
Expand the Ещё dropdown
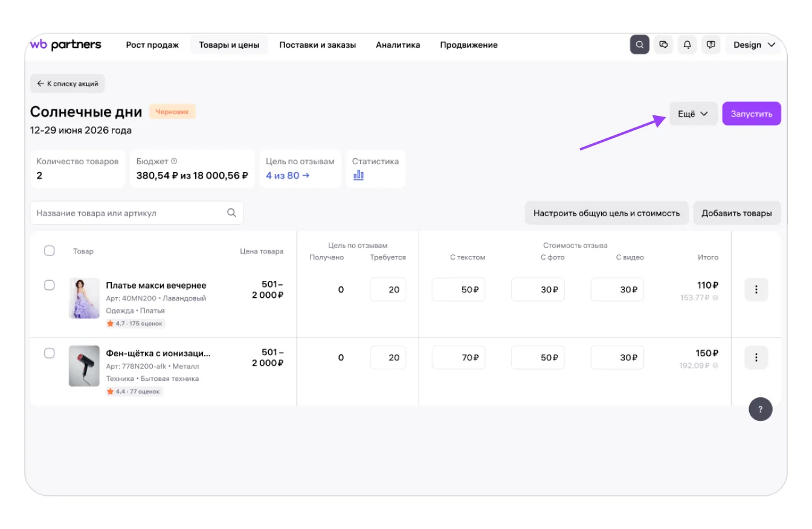click(x=693, y=114)
